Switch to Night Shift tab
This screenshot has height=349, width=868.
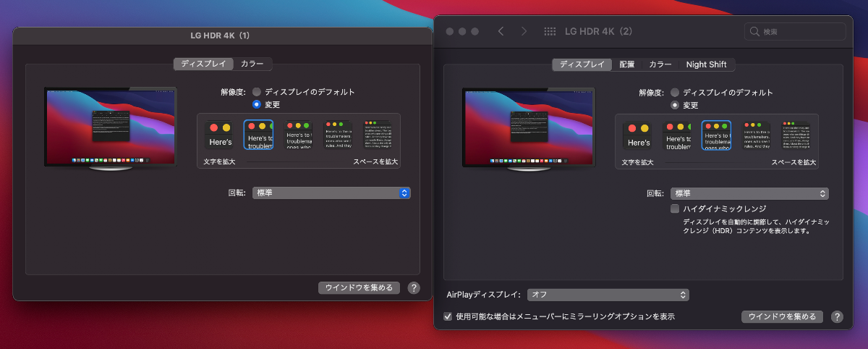[x=707, y=64]
